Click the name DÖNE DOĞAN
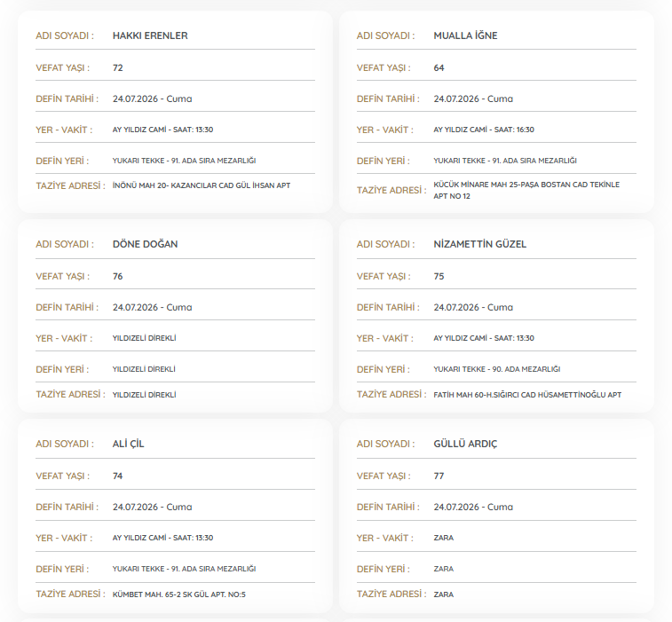Screen dimensions: 672x622 pos(146,244)
